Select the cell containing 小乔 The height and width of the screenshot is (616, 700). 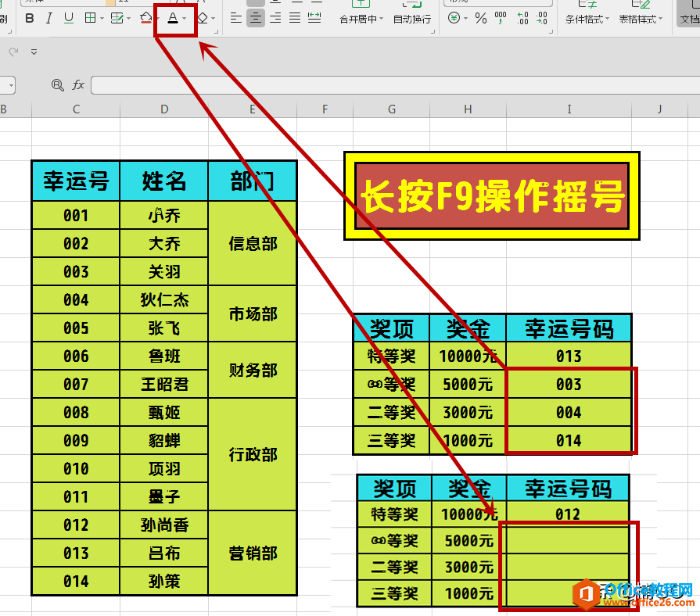click(164, 216)
